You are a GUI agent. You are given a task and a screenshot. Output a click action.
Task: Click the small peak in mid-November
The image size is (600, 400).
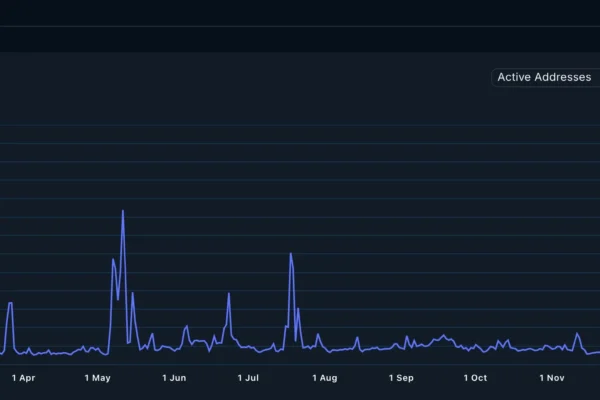(x=577, y=334)
